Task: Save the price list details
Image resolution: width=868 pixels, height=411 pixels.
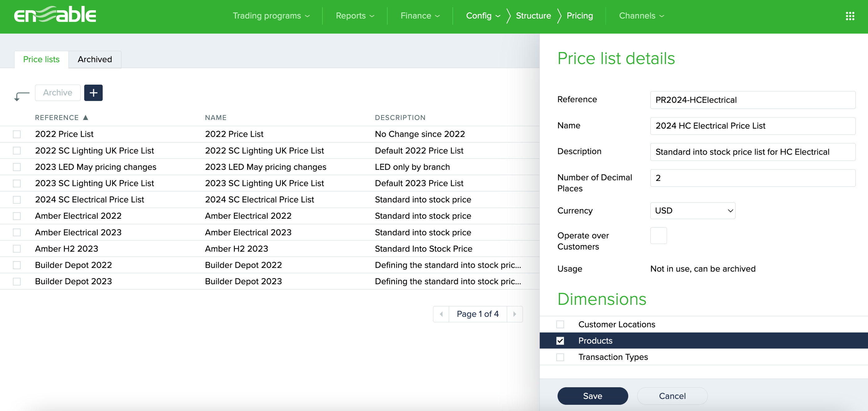Action: tap(592, 396)
